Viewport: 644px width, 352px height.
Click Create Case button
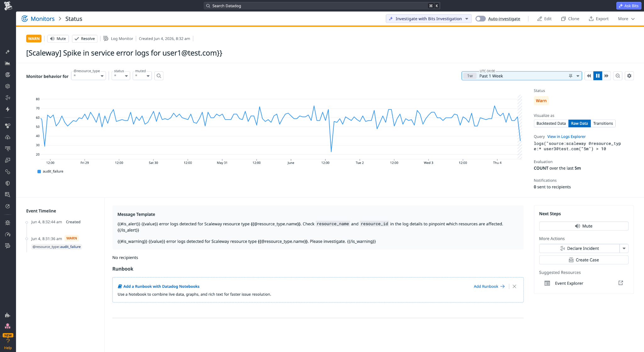click(x=584, y=260)
